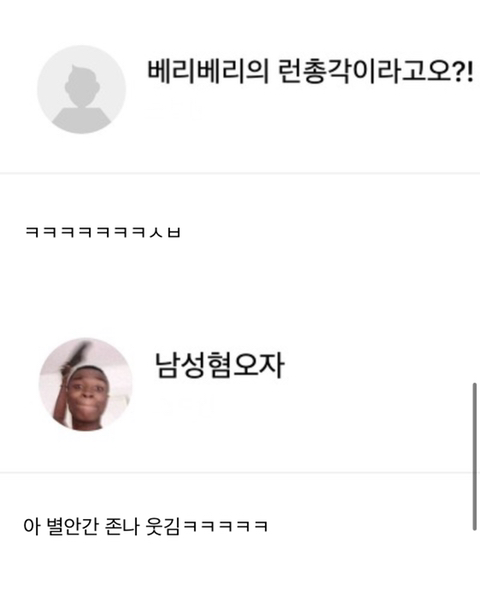Click the word 베리베리의 in the username

pyautogui.click(x=208, y=72)
